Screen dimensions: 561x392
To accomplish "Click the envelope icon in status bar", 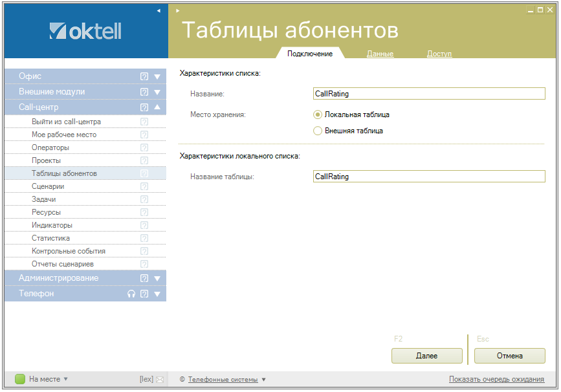I will (x=160, y=380).
